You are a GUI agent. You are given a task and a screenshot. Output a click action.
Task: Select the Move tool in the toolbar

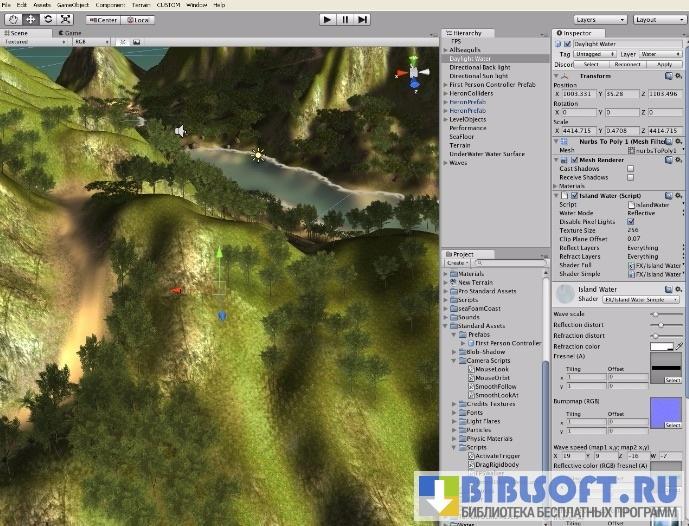[30, 19]
